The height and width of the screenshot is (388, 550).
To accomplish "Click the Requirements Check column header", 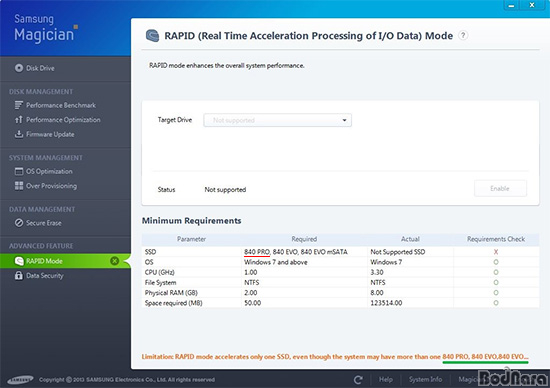I will pos(496,239).
